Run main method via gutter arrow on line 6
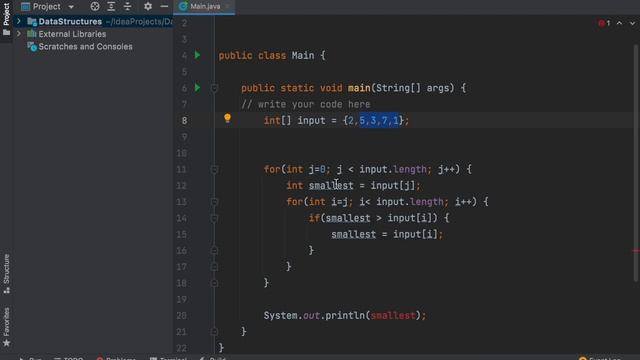 click(198, 88)
